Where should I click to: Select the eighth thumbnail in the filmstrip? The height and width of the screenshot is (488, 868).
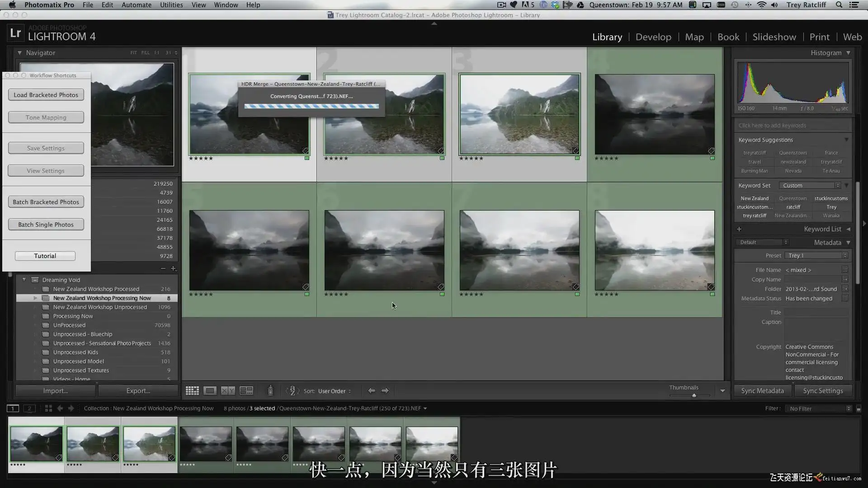pos(432,444)
